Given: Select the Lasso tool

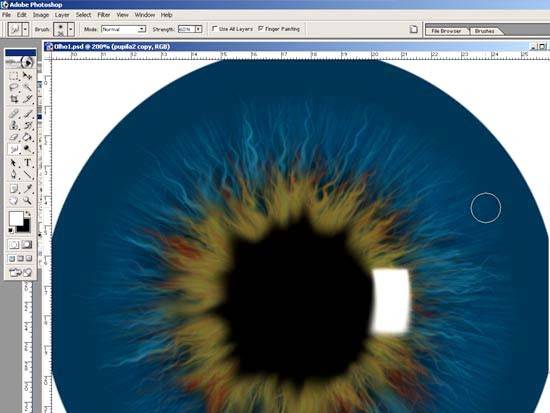Looking at the screenshot, I should pos(14,87).
